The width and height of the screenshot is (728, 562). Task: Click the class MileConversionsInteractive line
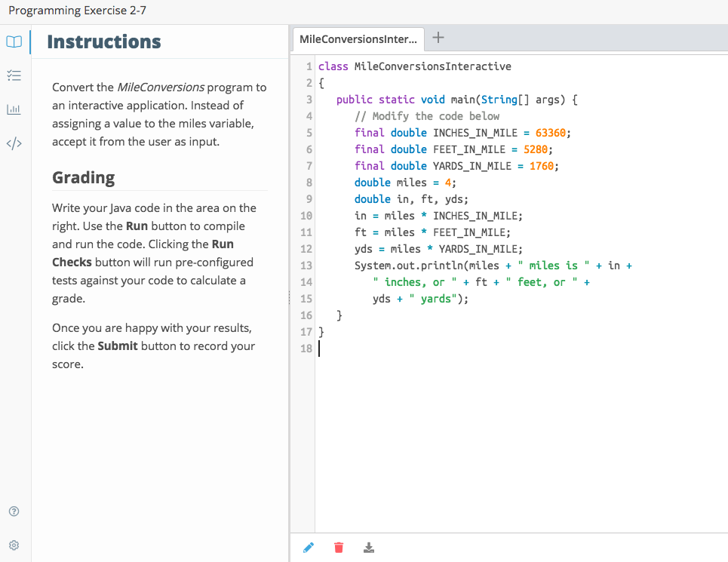coord(415,66)
